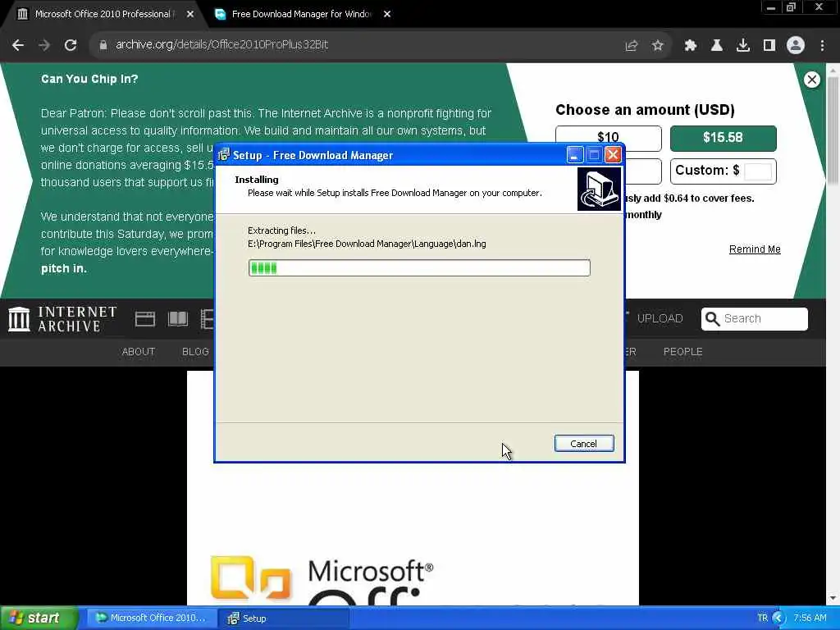Click the address bar URL
The height and width of the screenshot is (630, 840).
(x=221, y=45)
